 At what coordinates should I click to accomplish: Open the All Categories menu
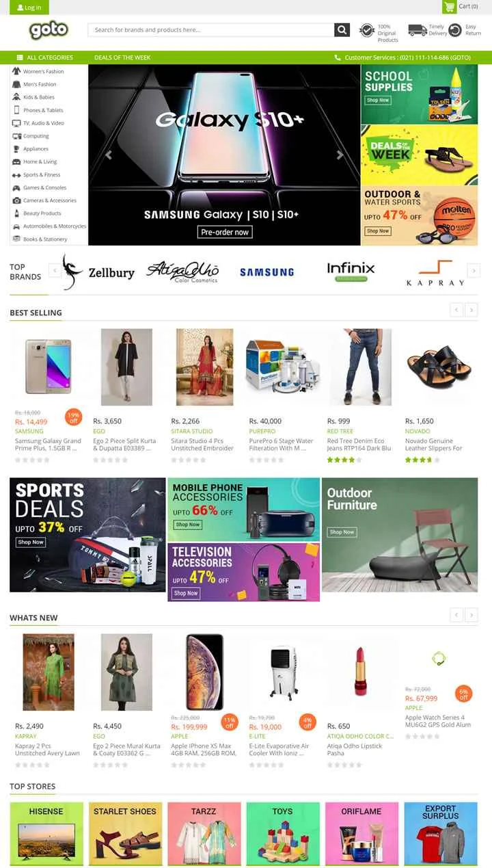click(x=45, y=57)
